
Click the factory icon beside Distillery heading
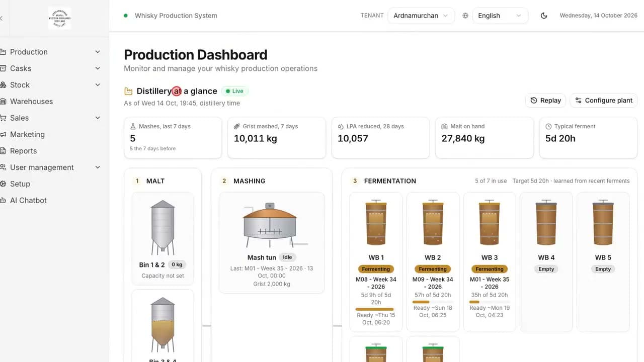(x=128, y=91)
